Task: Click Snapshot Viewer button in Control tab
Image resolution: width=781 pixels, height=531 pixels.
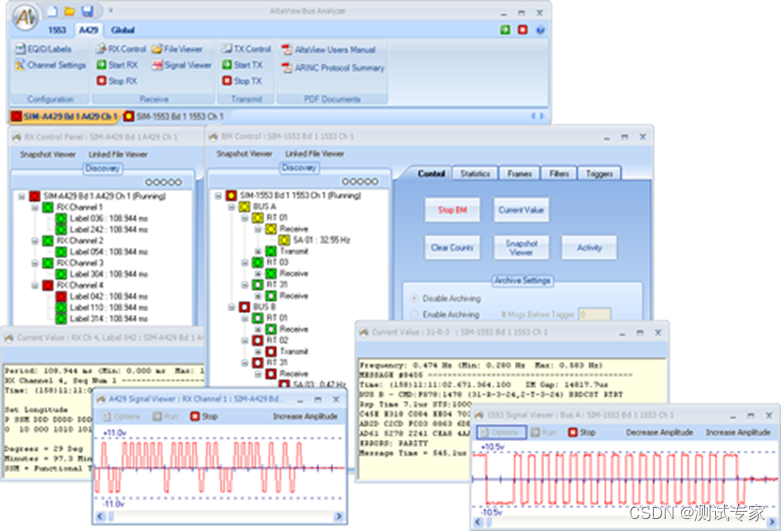Action: (x=521, y=248)
